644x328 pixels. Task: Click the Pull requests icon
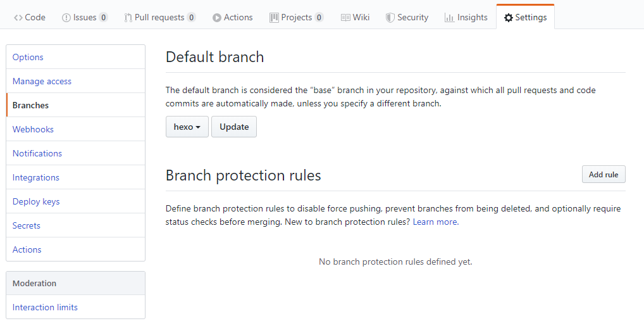[128, 18]
